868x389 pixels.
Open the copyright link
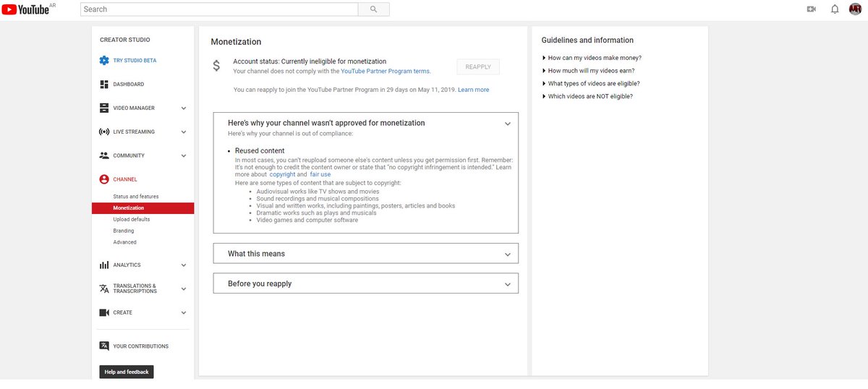282,174
